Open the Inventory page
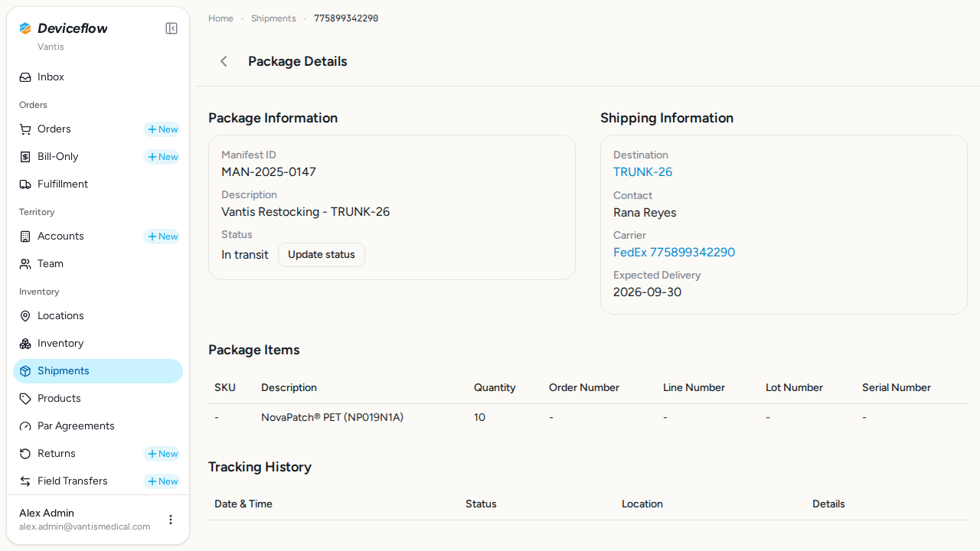980x551 pixels. point(98,344)
